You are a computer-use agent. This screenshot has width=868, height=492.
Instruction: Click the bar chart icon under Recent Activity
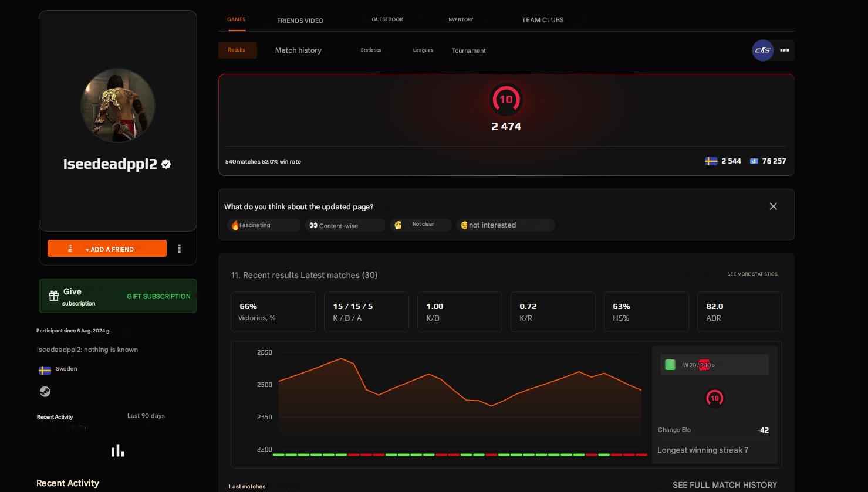pyautogui.click(x=117, y=450)
